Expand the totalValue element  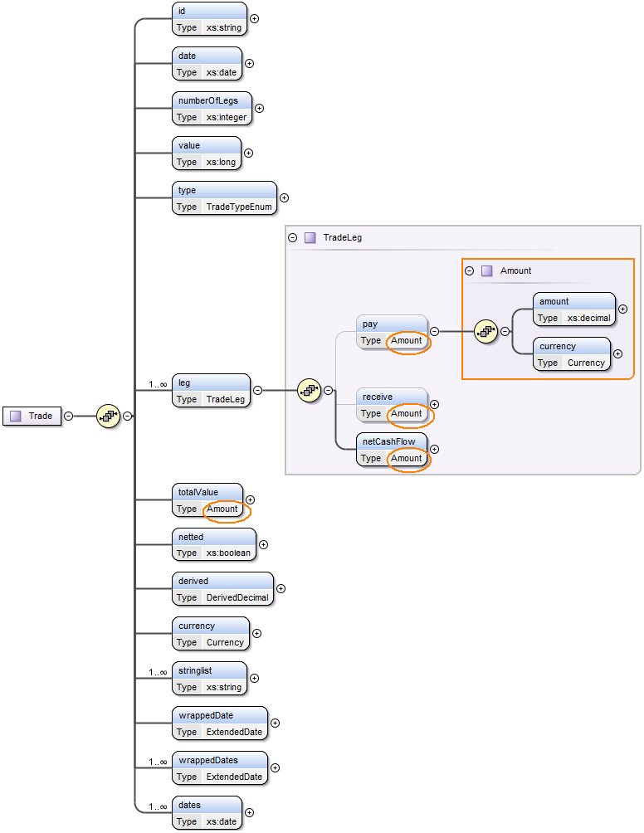pyautogui.click(x=251, y=500)
